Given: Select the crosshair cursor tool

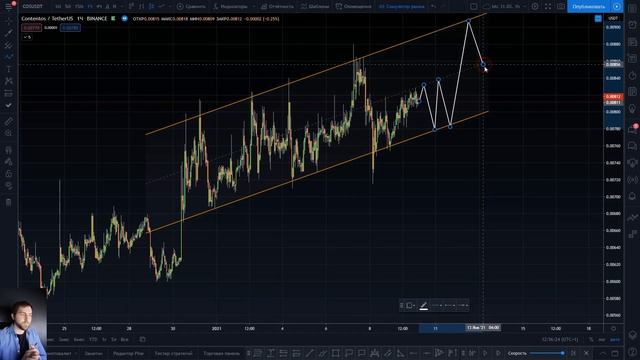Looking at the screenshot, I should [x=8, y=20].
